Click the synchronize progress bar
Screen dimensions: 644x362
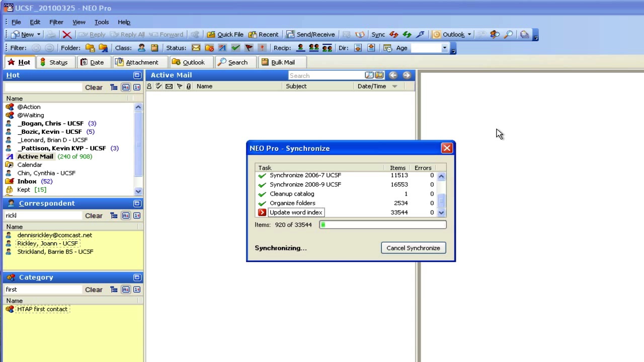tap(382, 225)
